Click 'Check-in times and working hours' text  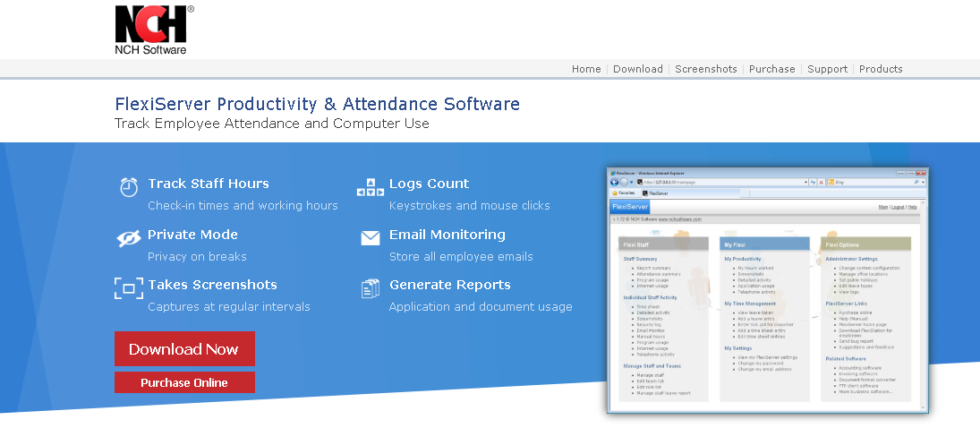[x=243, y=206]
